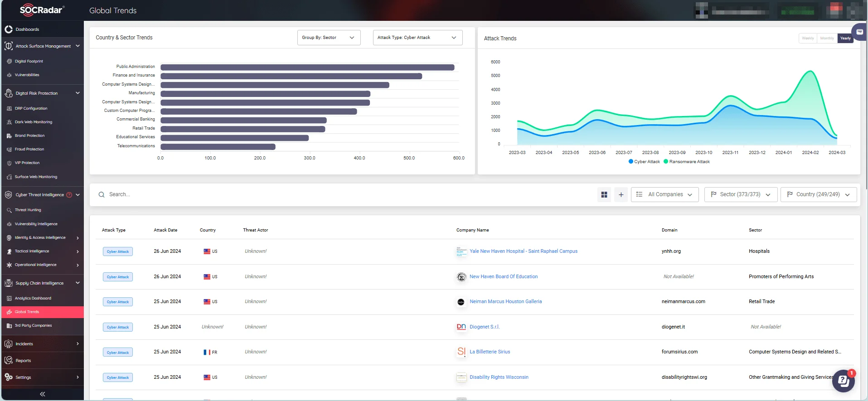Open the Group By: Sector dropdown

[329, 38]
